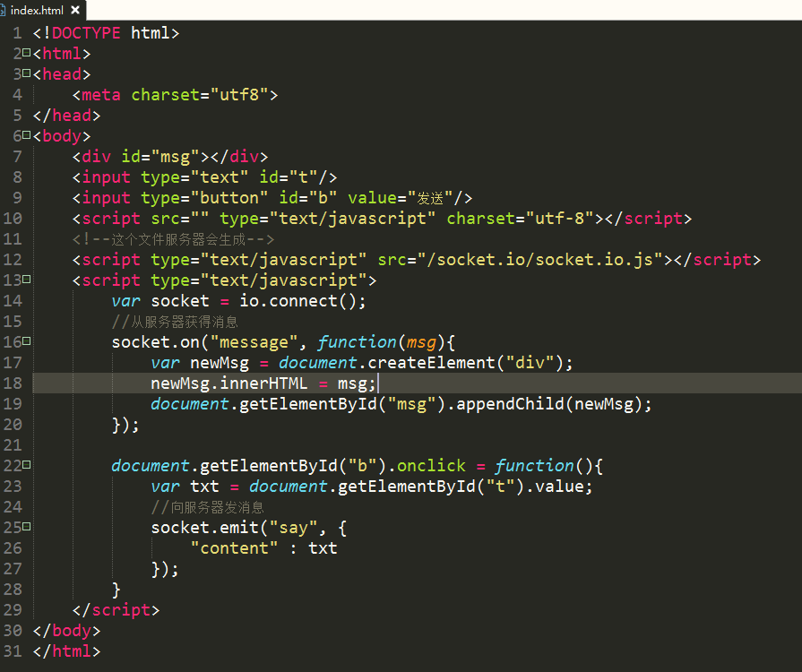Collapse the html tag fold marker

26,54
